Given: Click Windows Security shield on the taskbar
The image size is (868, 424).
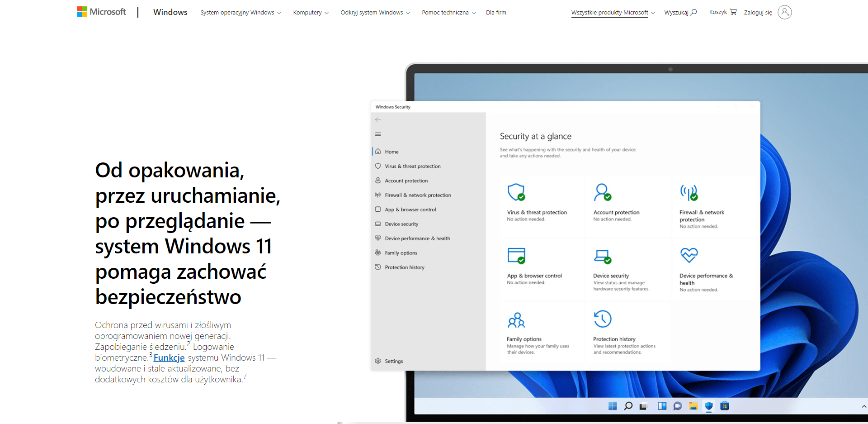Looking at the screenshot, I should (x=709, y=406).
